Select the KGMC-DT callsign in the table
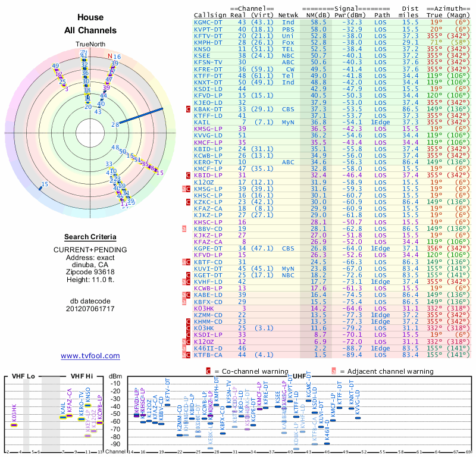476x457 pixels. [208, 22]
